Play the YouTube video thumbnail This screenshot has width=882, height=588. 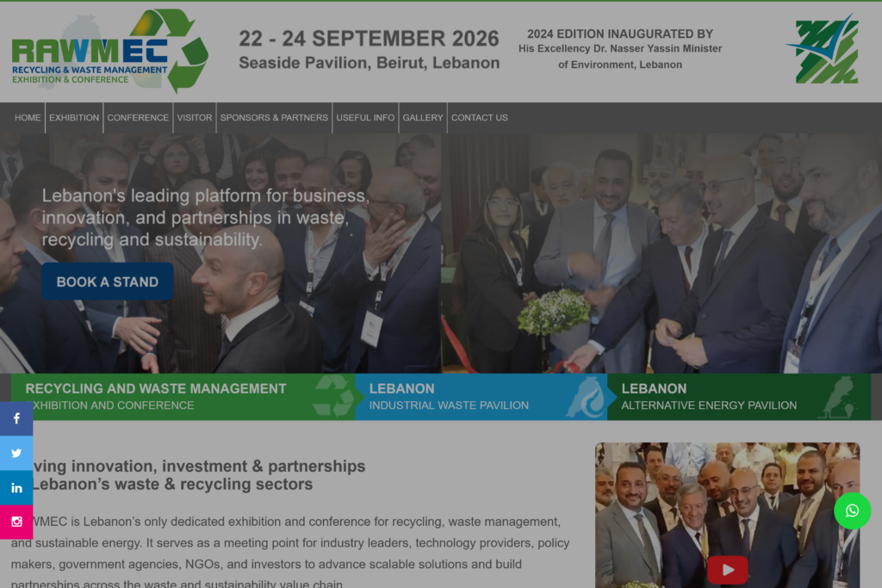click(727, 569)
